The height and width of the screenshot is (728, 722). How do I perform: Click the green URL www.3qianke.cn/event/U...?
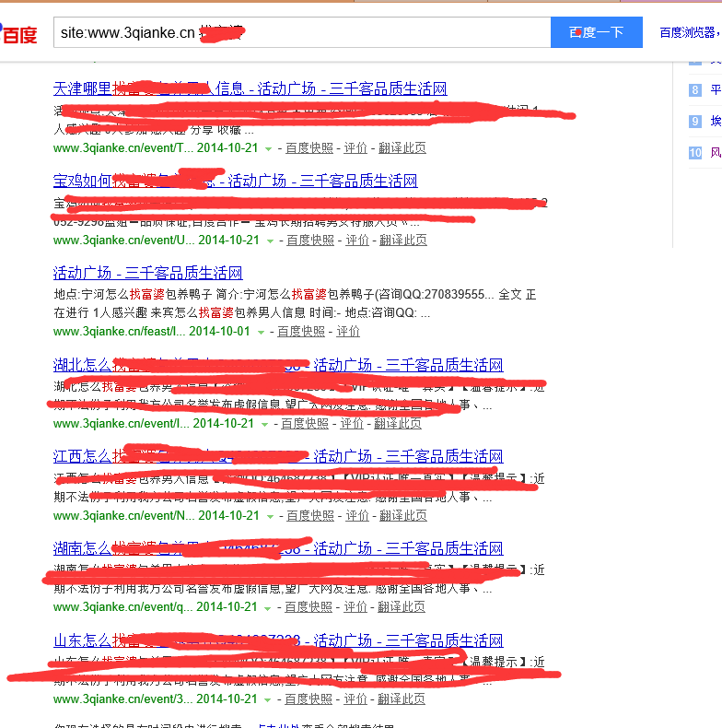click(124, 240)
